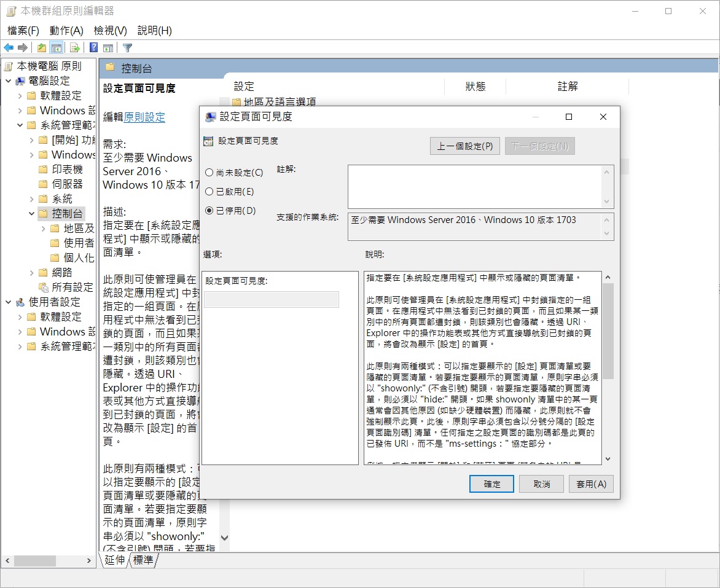Toggle the show/hide action pane icon
Screen dimensions: 720x588
(x=108, y=47)
